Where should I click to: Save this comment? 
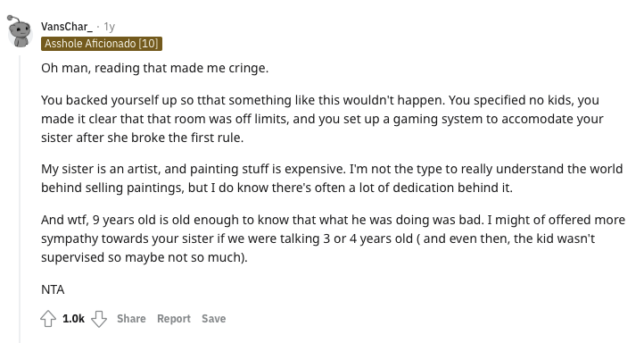coord(213,319)
